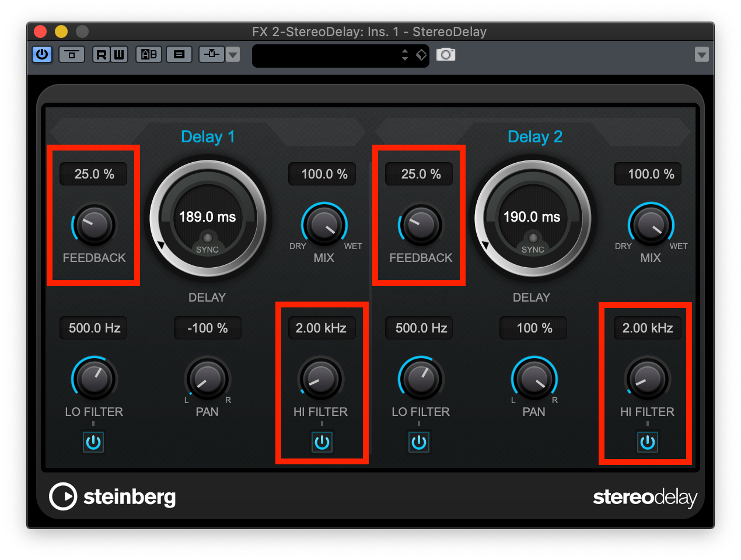Click the Delay 2 FEEDBACK knob
Image resolution: width=741 pixels, height=560 pixels.
point(421,225)
